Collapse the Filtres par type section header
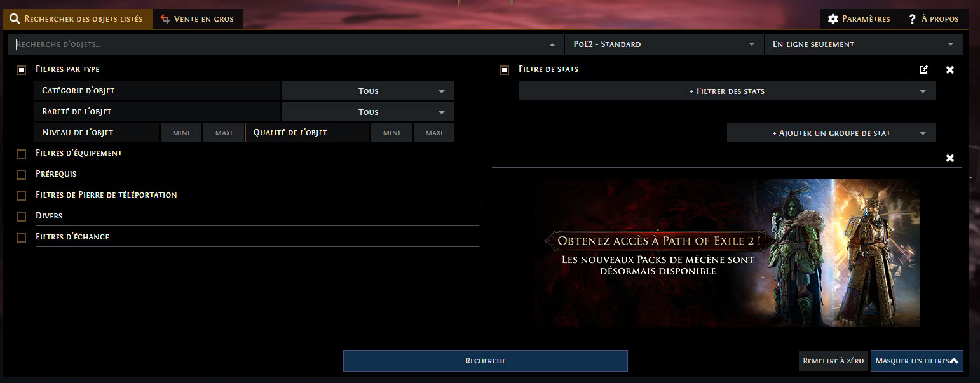This screenshot has height=383, width=980. click(x=257, y=69)
